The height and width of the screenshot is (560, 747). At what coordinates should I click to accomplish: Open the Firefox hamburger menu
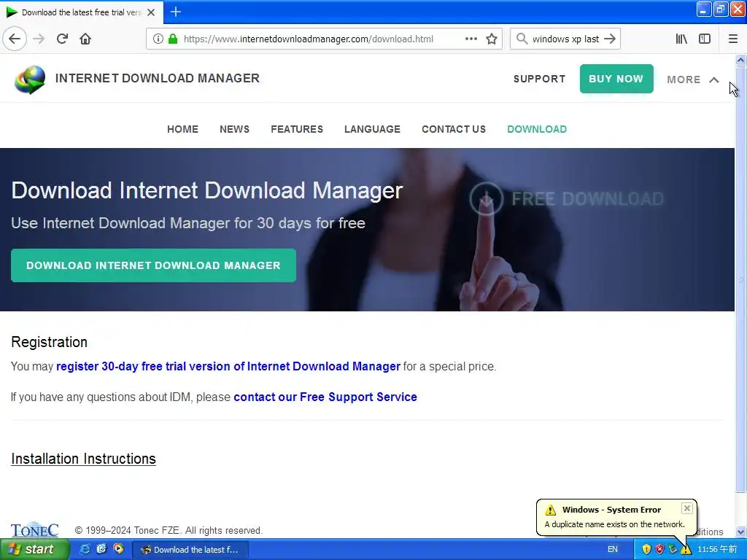click(x=732, y=39)
